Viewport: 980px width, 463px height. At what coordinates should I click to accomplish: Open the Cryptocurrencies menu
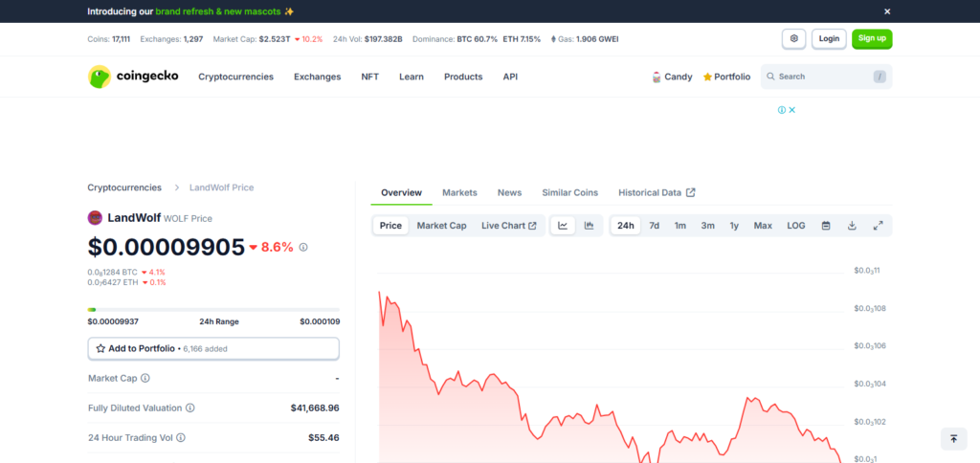tap(235, 77)
